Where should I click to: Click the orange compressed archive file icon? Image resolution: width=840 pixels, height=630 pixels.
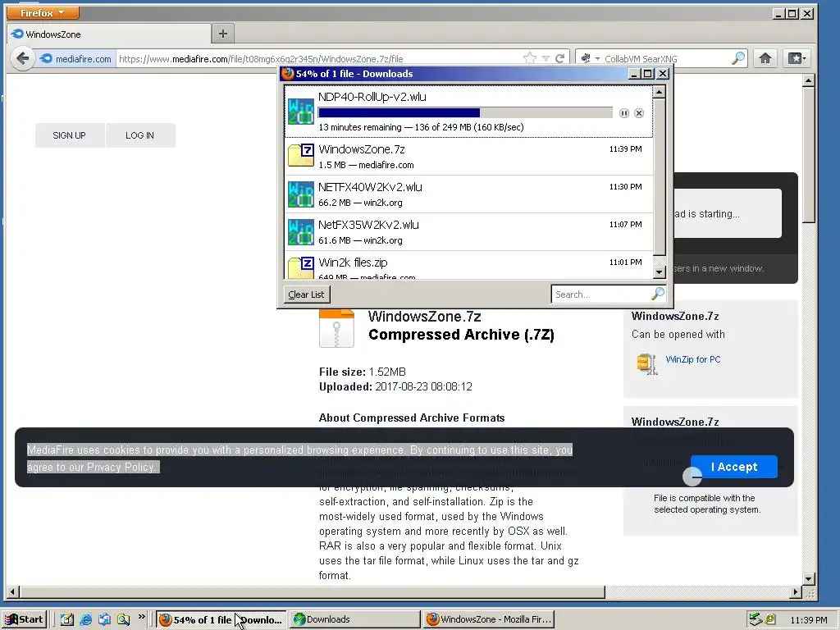[x=336, y=328]
